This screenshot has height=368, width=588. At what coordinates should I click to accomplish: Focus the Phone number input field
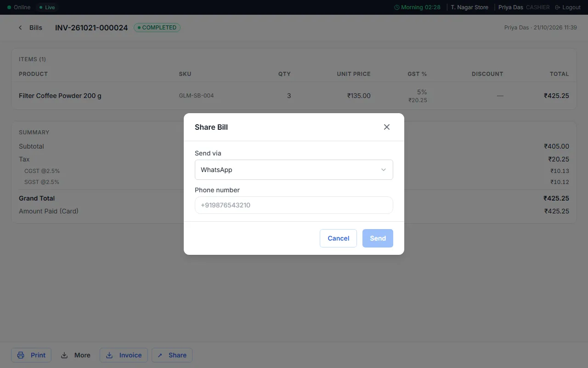[x=294, y=205]
